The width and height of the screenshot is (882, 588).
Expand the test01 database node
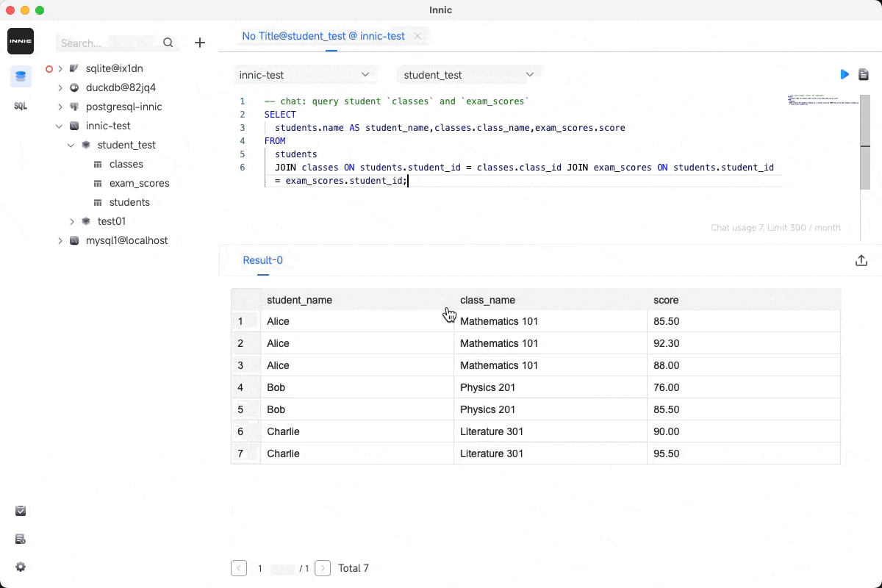click(72, 221)
